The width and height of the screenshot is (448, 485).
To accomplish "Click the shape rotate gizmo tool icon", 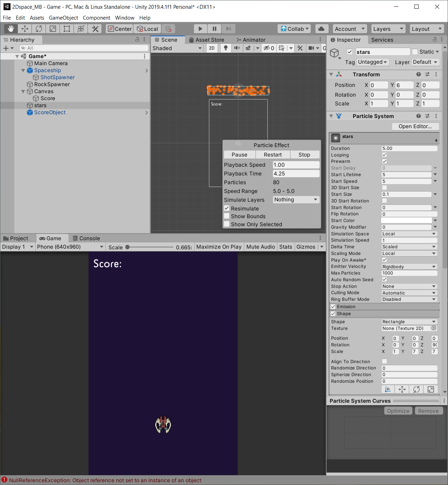I will 416,389.
